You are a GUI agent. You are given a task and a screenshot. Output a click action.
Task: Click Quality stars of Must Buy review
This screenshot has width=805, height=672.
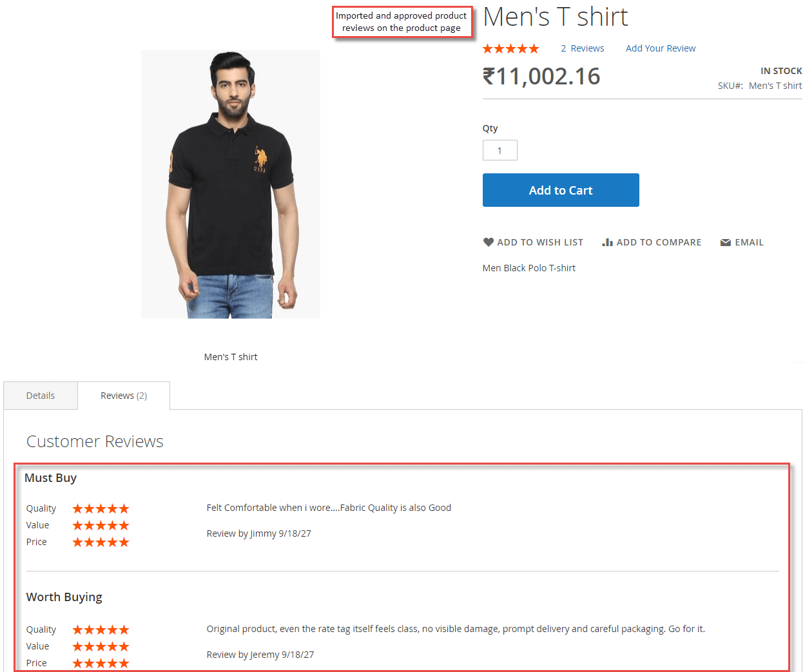point(101,508)
